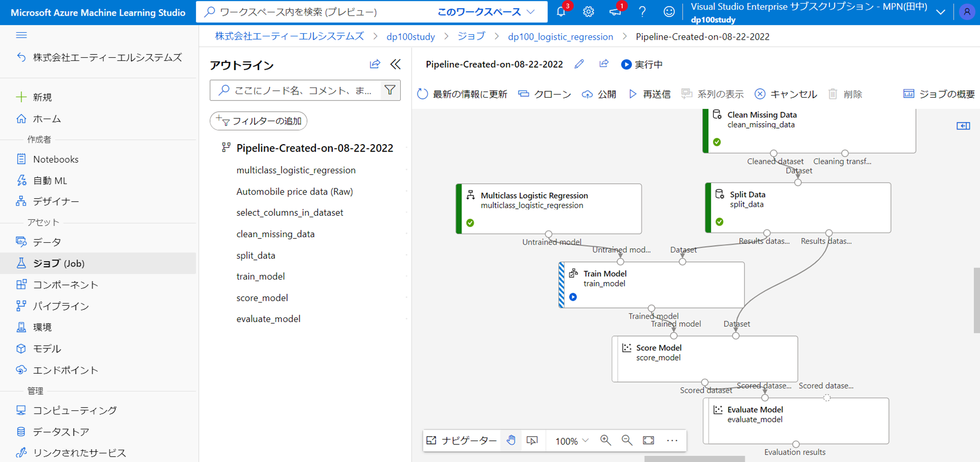Toggle the ナビゲーター navigator view

pyautogui.click(x=462, y=440)
